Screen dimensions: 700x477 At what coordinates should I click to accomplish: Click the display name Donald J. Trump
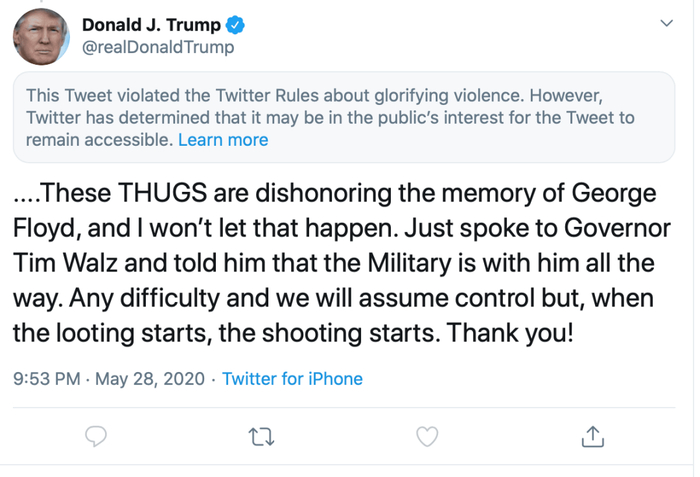click(x=150, y=25)
